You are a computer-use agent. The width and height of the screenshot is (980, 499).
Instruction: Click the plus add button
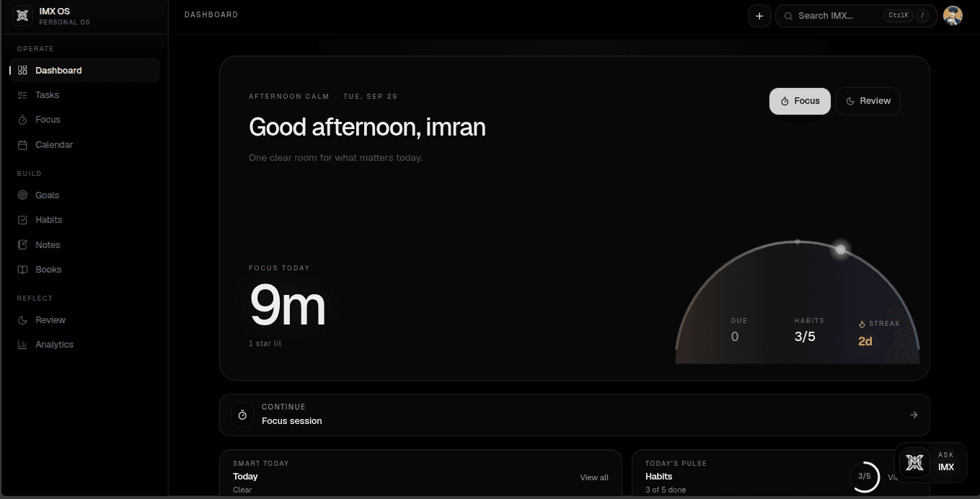click(759, 16)
